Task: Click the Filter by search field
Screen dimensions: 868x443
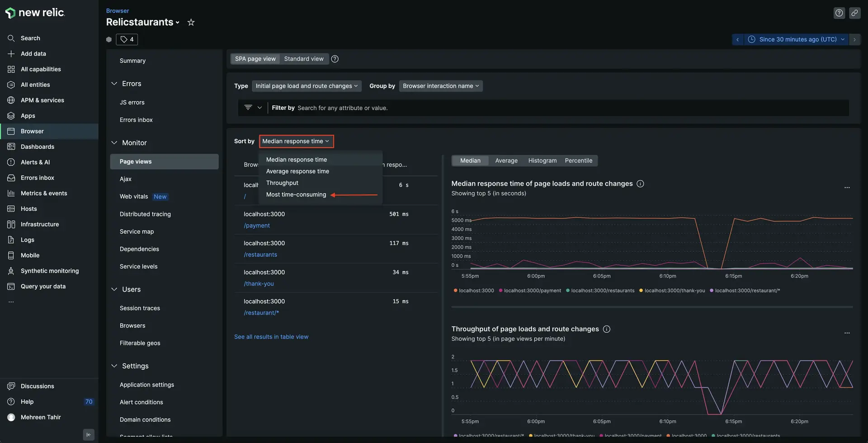Action: pyautogui.click(x=558, y=108)
